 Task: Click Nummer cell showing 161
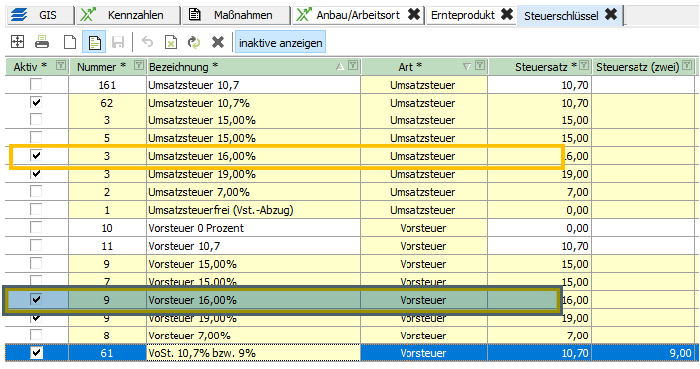[x=107, y=85]
